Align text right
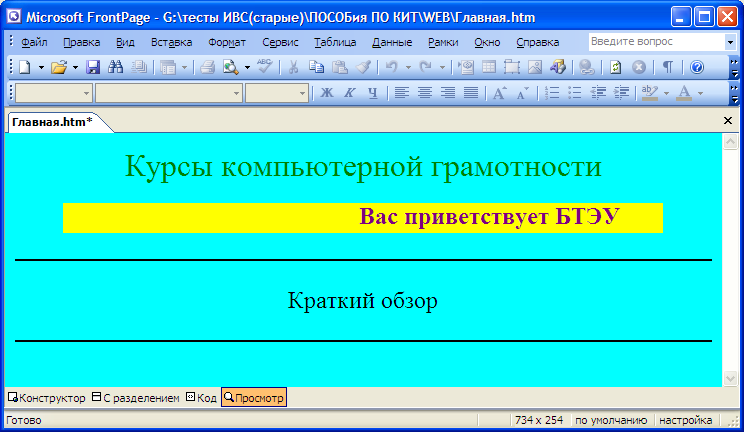This screenshot has height=432, width=744. pyautogui.click(x=448, y=93)
